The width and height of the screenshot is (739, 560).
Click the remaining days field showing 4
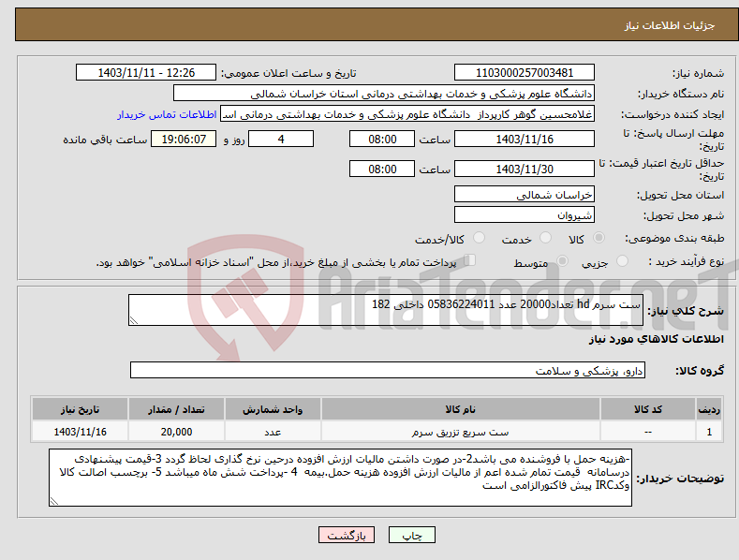[281, 139]
